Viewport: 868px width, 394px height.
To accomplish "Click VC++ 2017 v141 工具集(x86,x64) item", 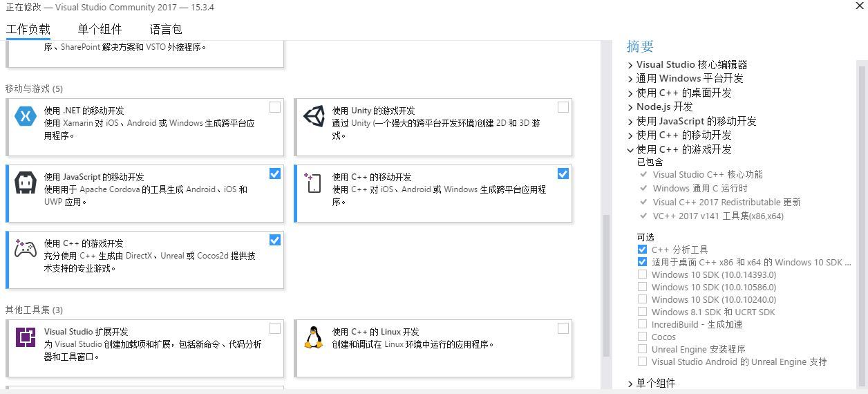I will pos(718,216).
